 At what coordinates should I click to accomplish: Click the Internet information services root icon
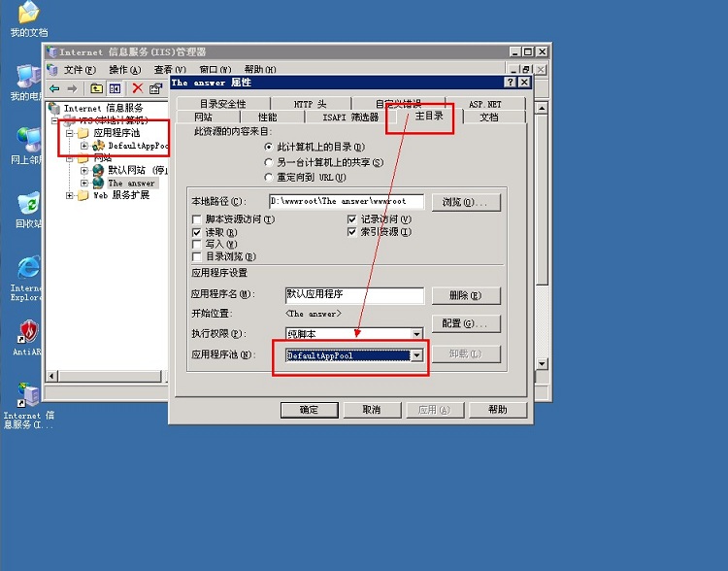click(54, 108)
